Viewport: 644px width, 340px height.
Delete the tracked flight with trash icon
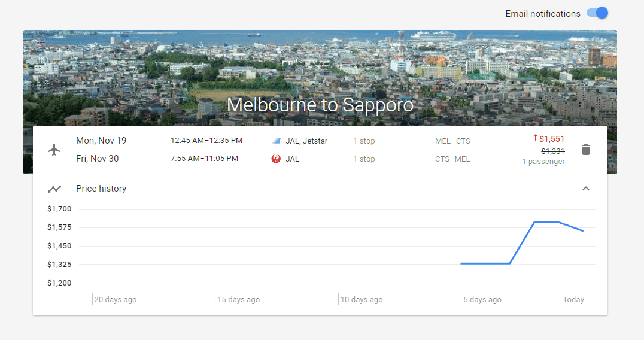tap(586, 150)
